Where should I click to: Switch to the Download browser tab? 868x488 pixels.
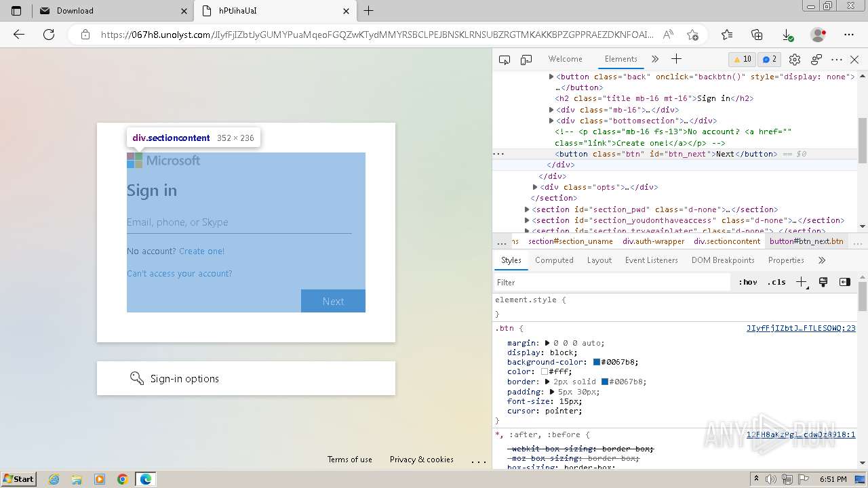(113, 11)
